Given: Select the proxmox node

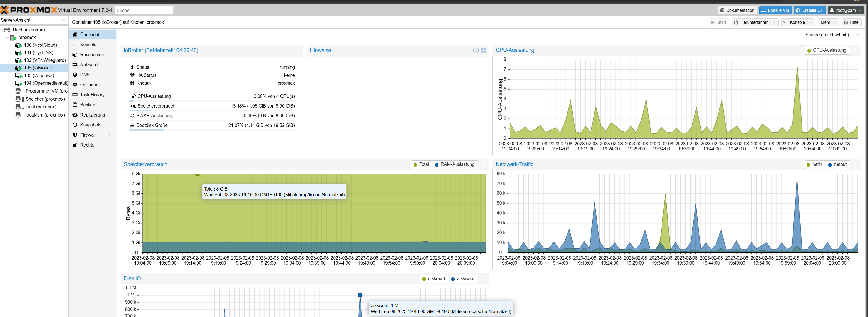Looking at the screenshot, I should [x=27, y=37].
